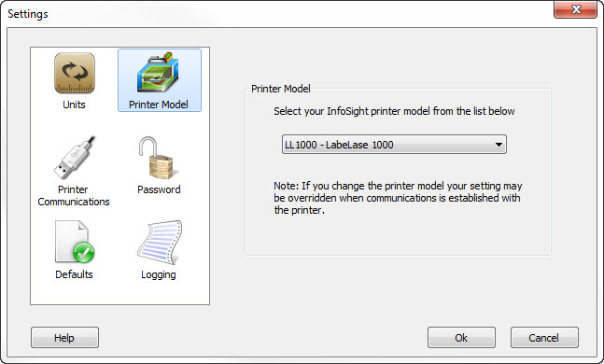Click the 'Units' text label
Screen dimensions: 604x364
(74, 105)
